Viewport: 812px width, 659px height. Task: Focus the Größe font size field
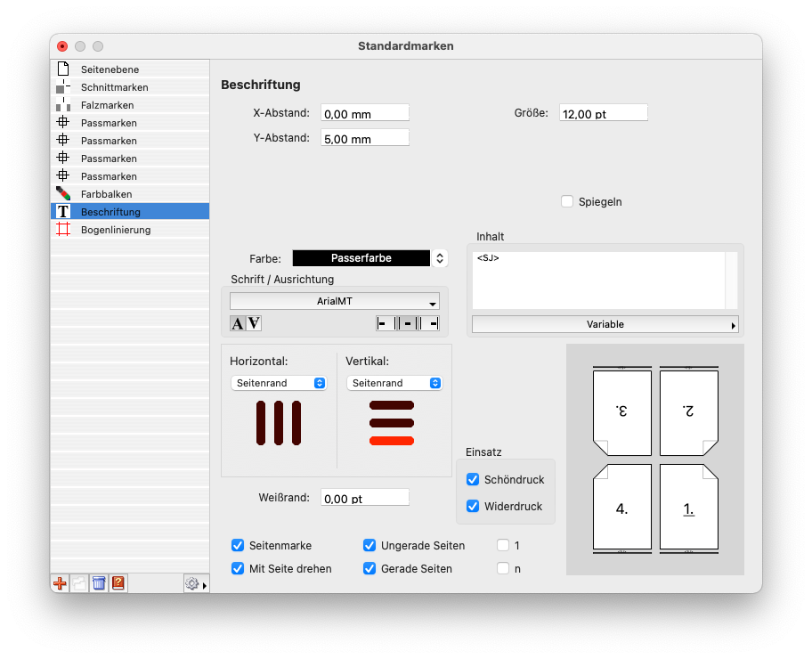(604, 113)
